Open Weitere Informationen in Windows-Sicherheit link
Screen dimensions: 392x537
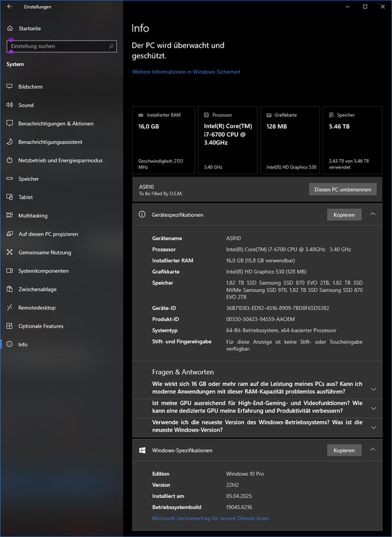[186, 72]
